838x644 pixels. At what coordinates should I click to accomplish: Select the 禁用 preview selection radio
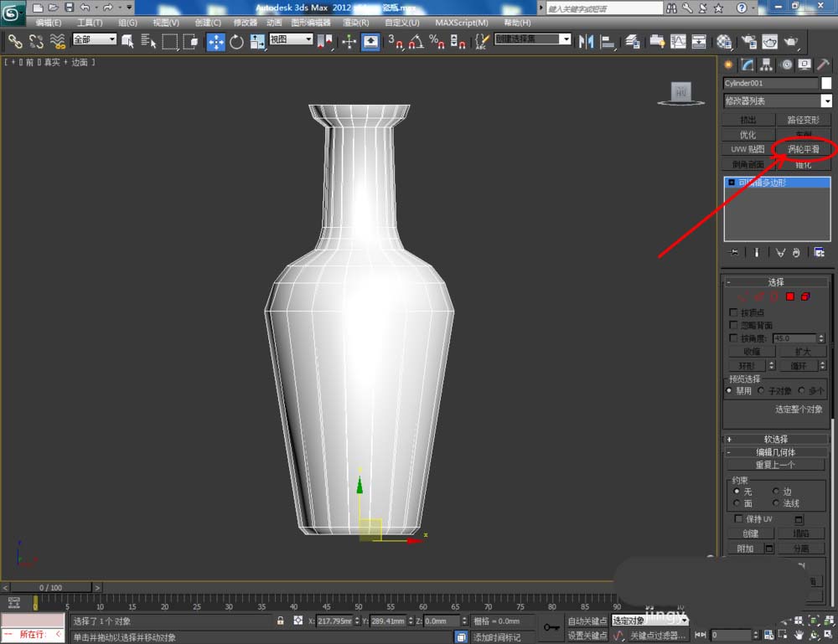(x=729, y=391)
